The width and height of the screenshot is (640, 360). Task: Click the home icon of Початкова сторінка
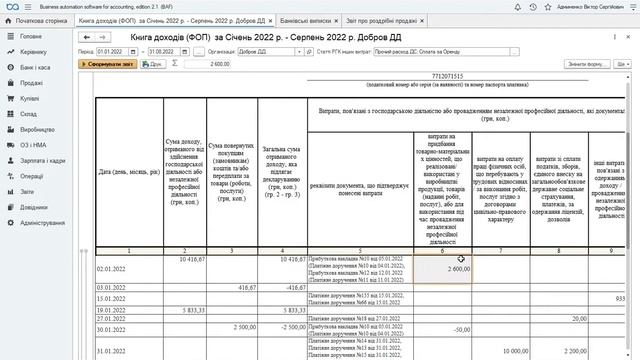(x=8, y=20)
